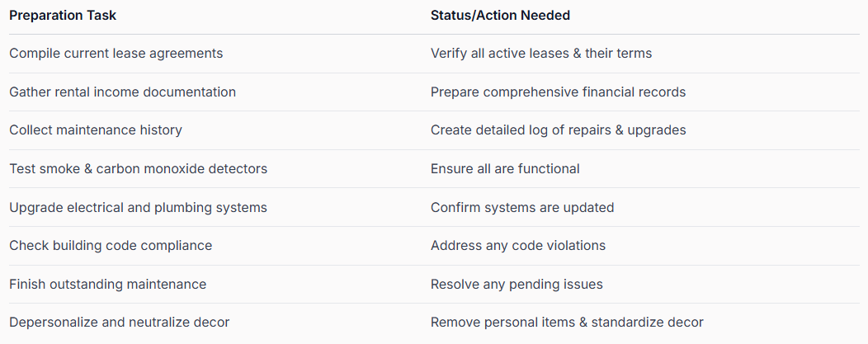Viewport: 868px width, 344px height.
Task: Click the word "detectors" in the smoke test task
Action: [242, 168]
